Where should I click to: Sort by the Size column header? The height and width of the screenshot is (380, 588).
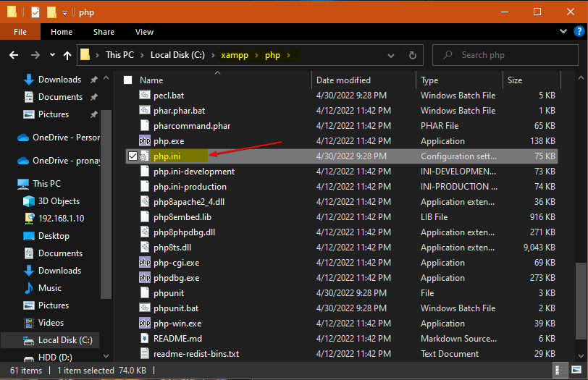pos(515,80)
